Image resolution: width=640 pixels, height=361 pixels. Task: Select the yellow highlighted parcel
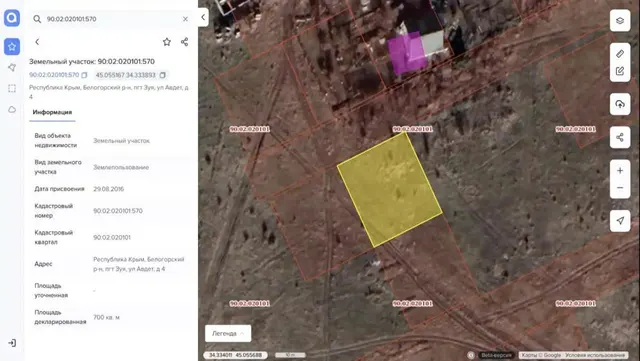390,190
